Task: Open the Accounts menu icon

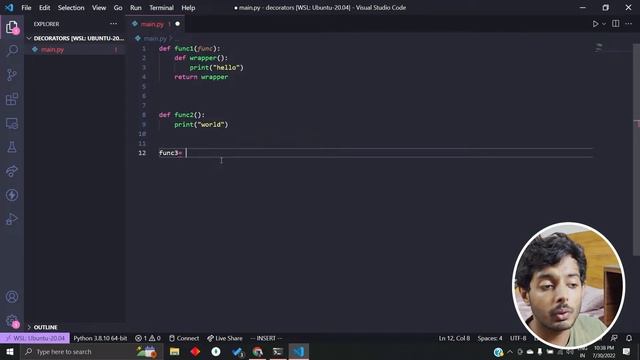Action: pos(12,297)
